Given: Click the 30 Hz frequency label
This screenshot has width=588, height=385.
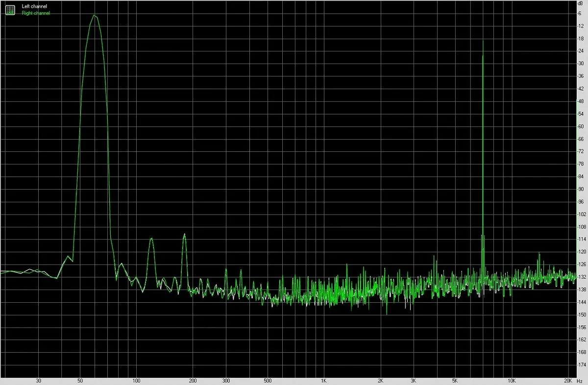Looking at the screenshot, I should point(38,381).
